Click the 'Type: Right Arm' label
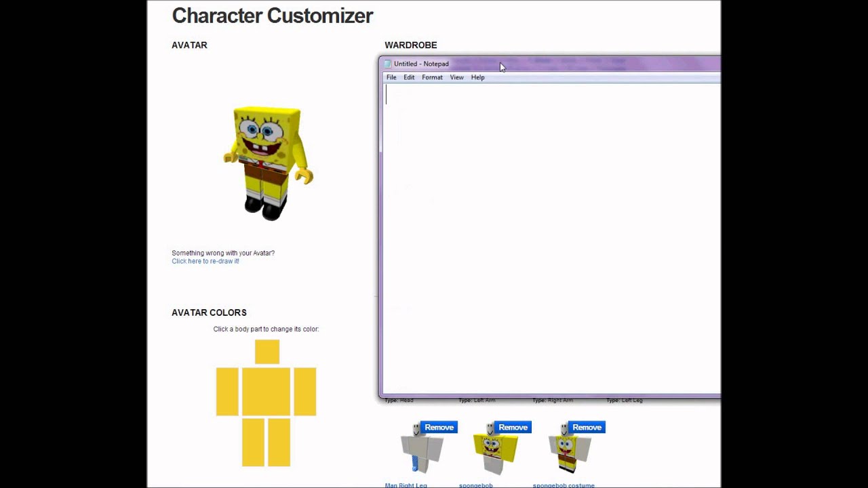This screenshot has height=488, width=868. coord(553,401)
